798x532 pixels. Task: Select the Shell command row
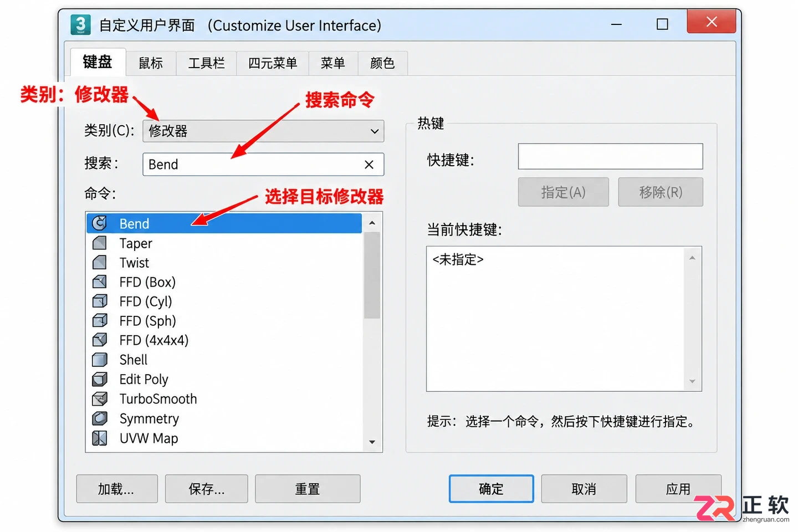click(x=224, y=360)
